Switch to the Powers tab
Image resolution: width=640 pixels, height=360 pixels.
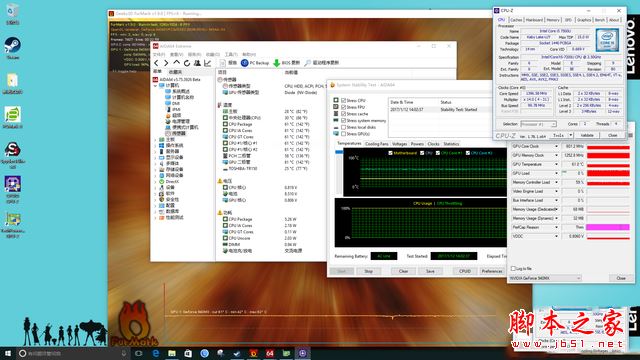click(x=417, y=144)
